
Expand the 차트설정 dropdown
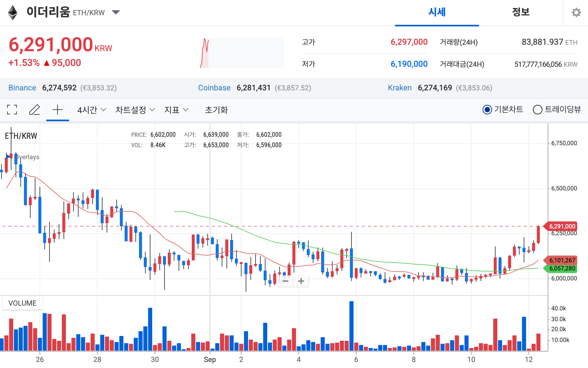click(x=135, y=110)
